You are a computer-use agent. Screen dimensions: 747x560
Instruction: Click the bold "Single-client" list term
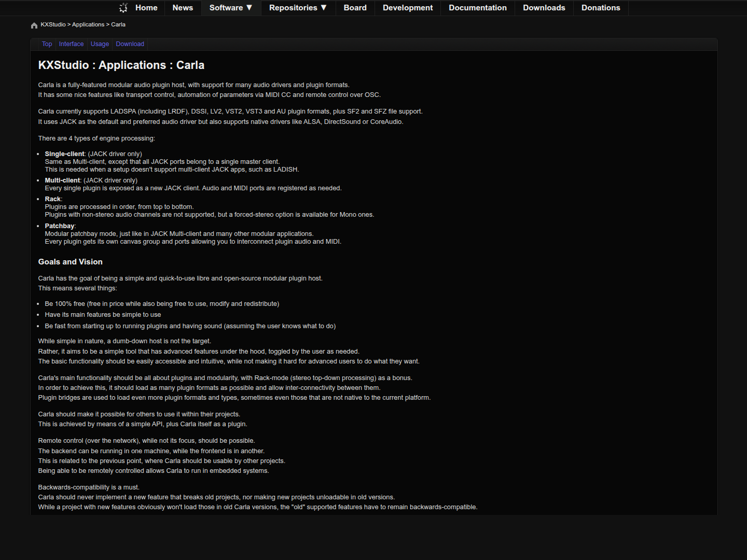click(65, 154)
